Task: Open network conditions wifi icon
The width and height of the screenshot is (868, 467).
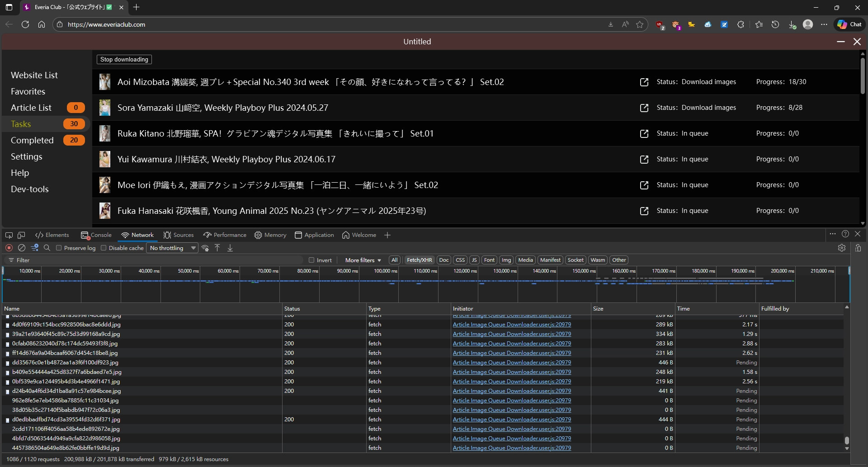Action: (205, 248)
